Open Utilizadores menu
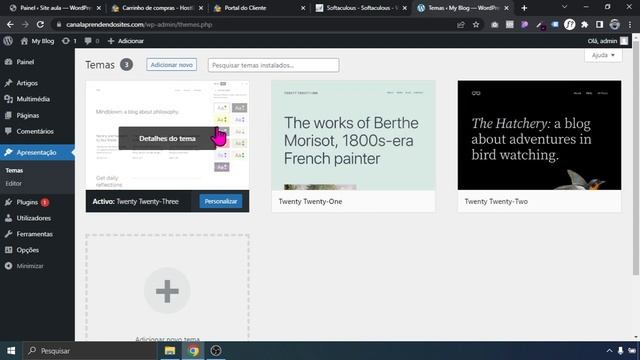 [34, 218]
